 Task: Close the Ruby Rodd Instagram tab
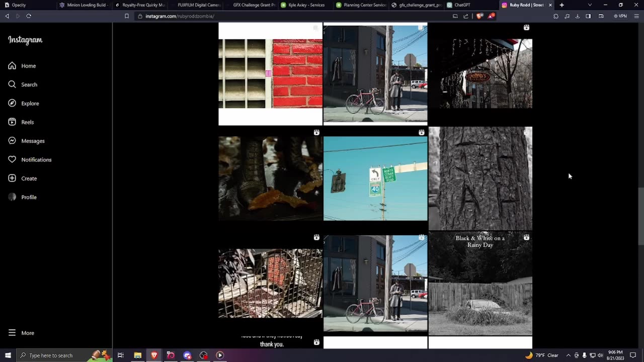coord(550,5)
